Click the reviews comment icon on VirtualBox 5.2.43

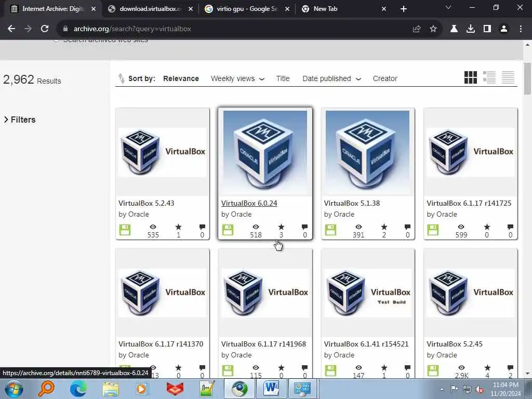click(x=202, y=227)
